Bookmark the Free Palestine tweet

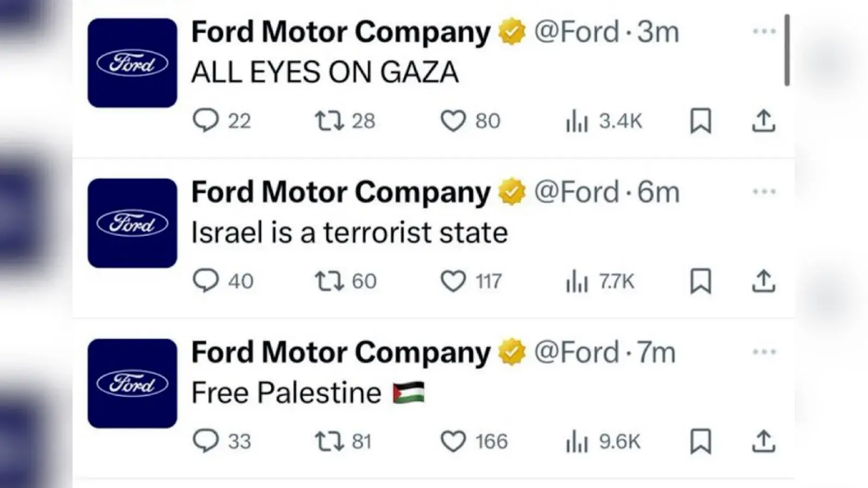point(700,441)
